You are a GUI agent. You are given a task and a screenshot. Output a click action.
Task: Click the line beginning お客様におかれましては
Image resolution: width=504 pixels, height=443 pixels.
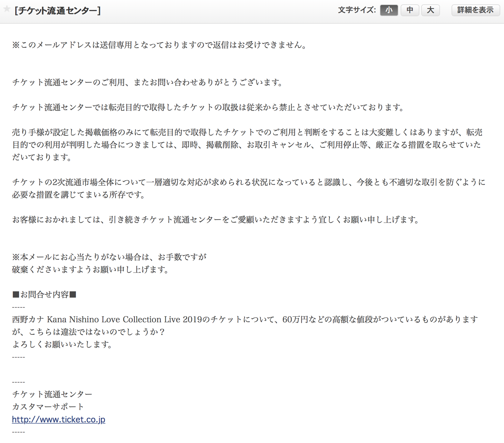point(215,220)
